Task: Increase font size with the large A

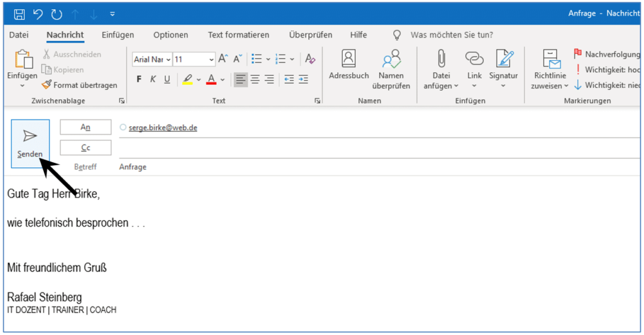Action: click(223, 58)
